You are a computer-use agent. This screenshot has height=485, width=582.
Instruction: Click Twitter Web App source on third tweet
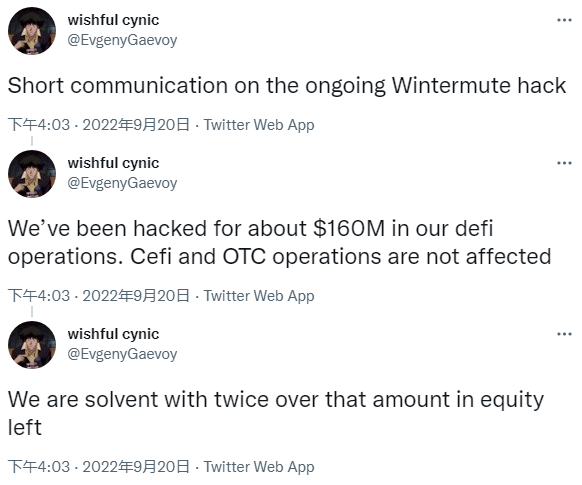[259, 467]
